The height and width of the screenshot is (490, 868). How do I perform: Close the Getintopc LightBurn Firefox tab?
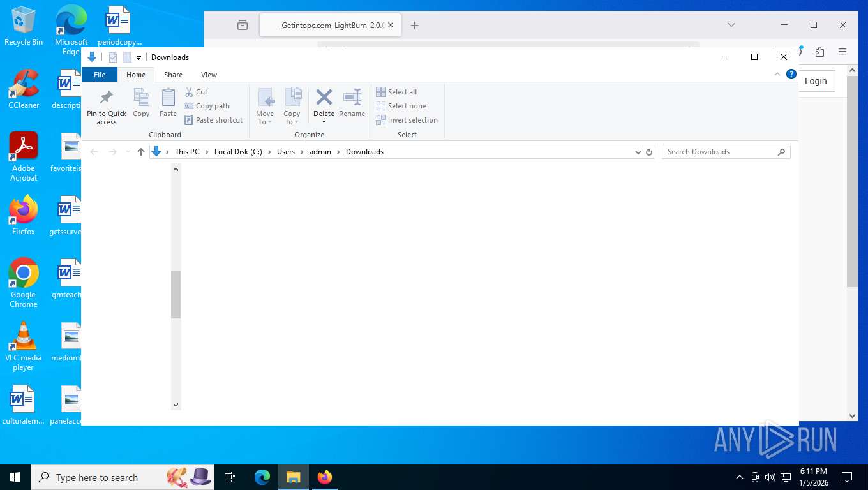pyautogui.click(x=391, y=26)
